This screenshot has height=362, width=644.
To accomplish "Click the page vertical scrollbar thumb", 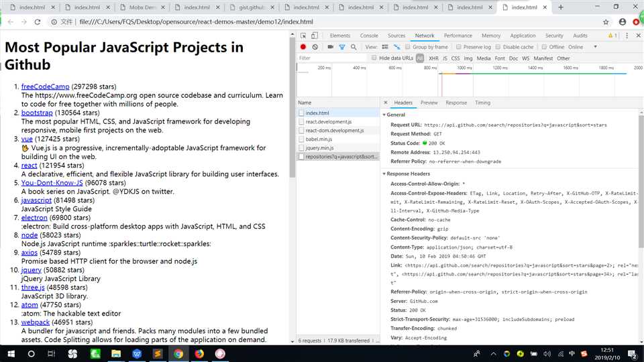I will [292, 109].
